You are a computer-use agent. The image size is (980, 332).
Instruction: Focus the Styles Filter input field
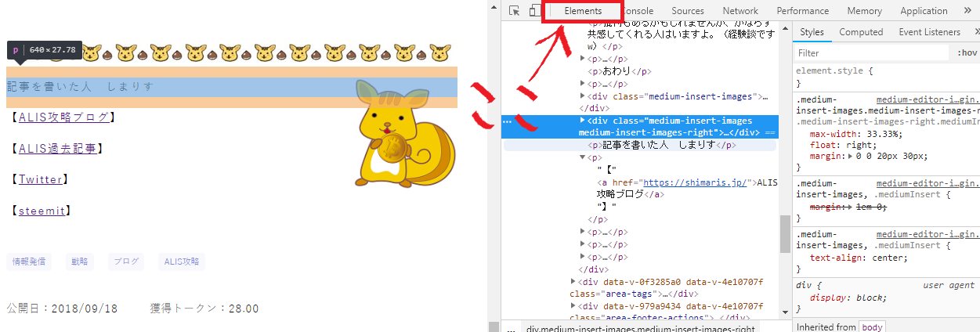[x=870, y=53]
